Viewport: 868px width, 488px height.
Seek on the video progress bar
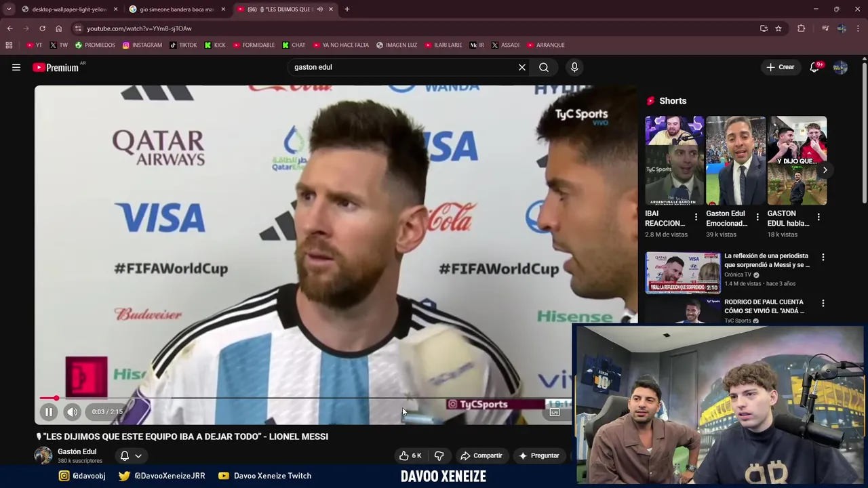pyautogui.click(x=305, y=399)
